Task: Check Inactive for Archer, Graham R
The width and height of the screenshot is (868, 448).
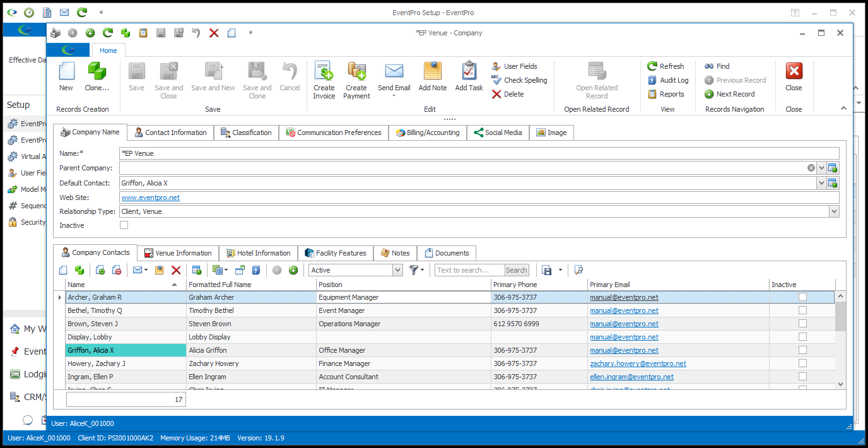Action: point(802,297)
